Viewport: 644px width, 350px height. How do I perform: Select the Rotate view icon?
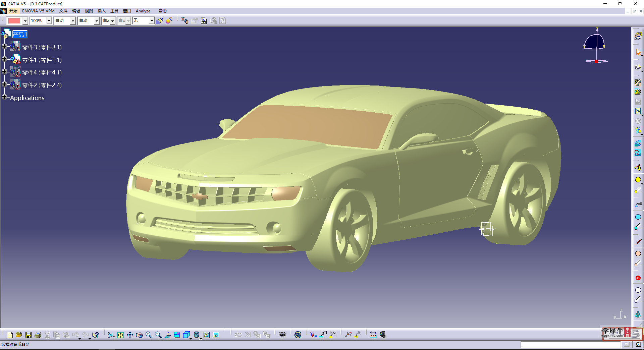pyautogui.click(x=140, y=335)
